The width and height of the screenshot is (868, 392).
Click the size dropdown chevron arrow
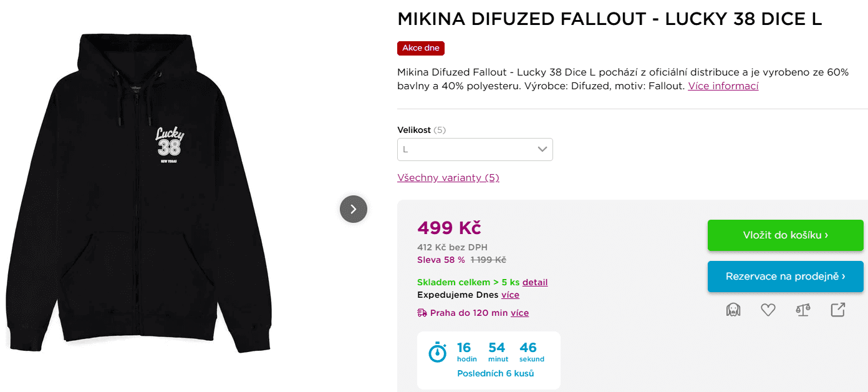pos(541,149)
